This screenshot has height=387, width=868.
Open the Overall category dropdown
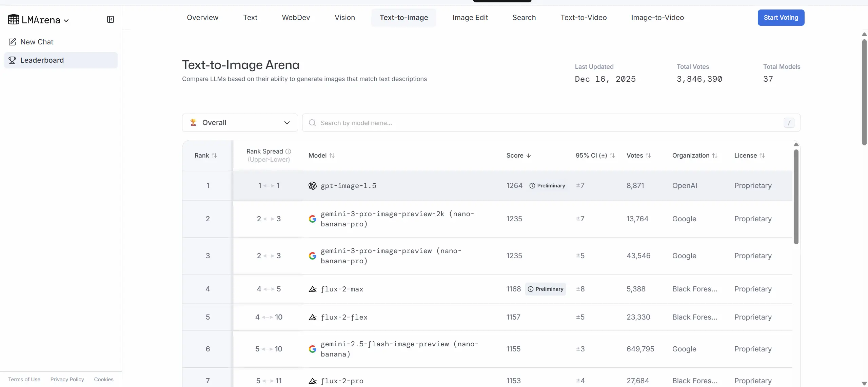pos(240,123)
